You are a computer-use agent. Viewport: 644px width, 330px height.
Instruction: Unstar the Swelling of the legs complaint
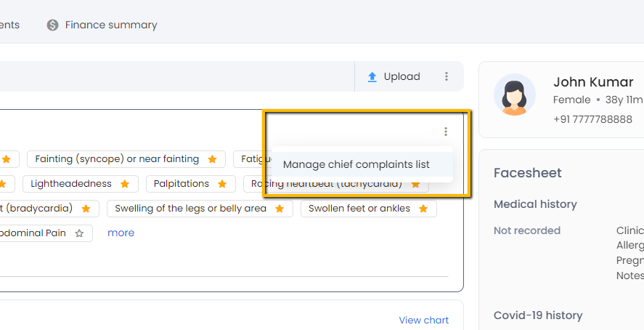point(280,209)
